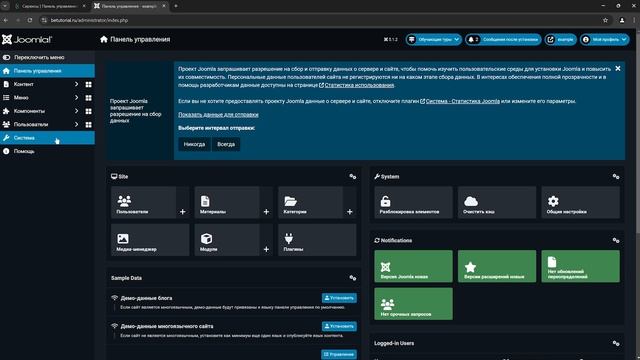Open Sample Data module settings gear
Viewport: 640px width, 360px height.
(x=353, y=278)
